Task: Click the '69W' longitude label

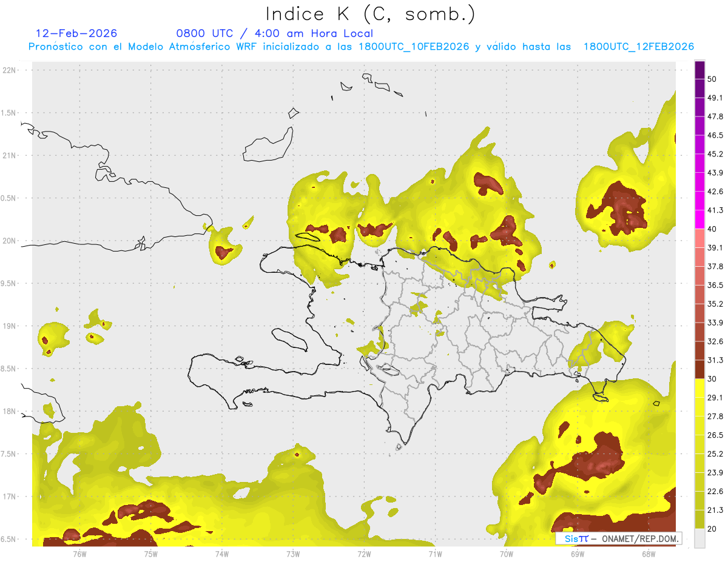Action: point(577,554)
